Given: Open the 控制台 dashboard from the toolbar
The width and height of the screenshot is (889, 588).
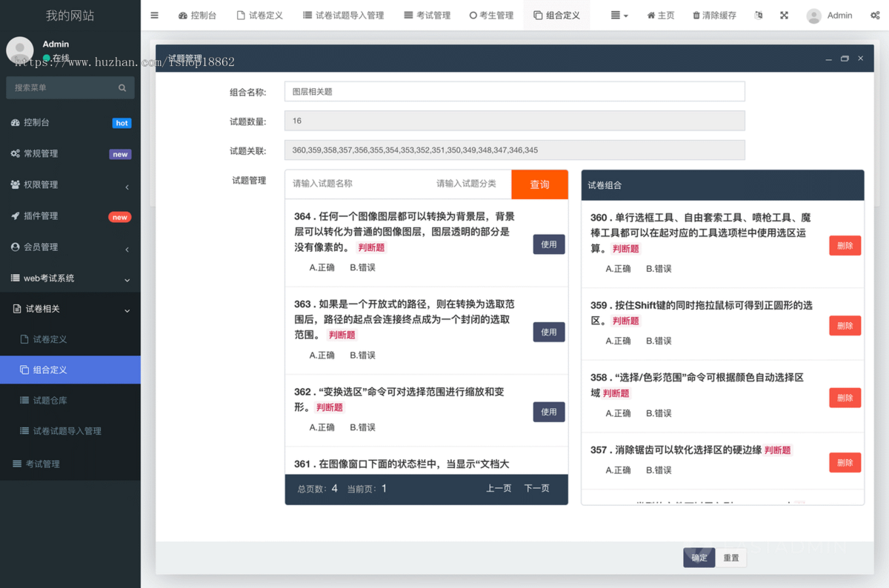Looking at the screenshot, I should (x=198, y=15).
